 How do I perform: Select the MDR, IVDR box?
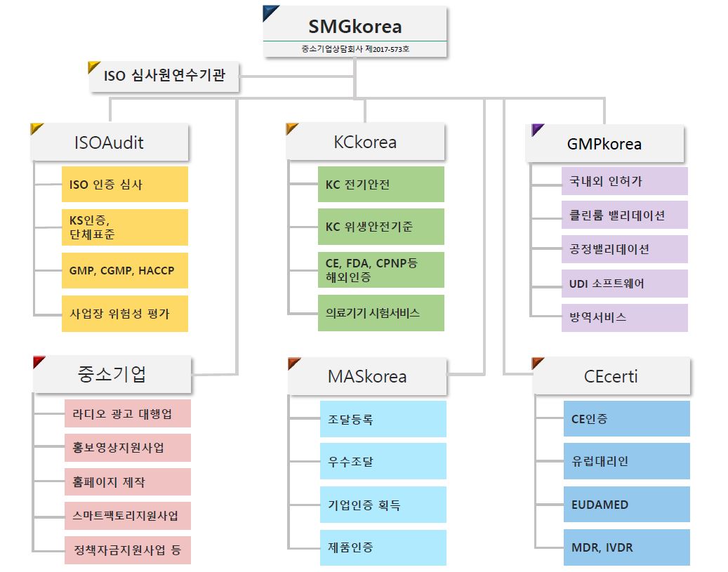626,547
